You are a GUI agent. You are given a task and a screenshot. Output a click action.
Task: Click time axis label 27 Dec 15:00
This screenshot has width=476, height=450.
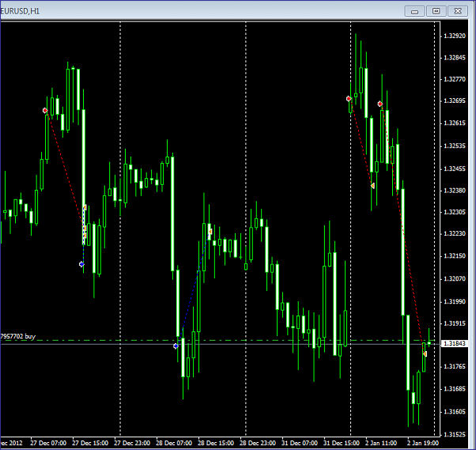pos(90,443)
